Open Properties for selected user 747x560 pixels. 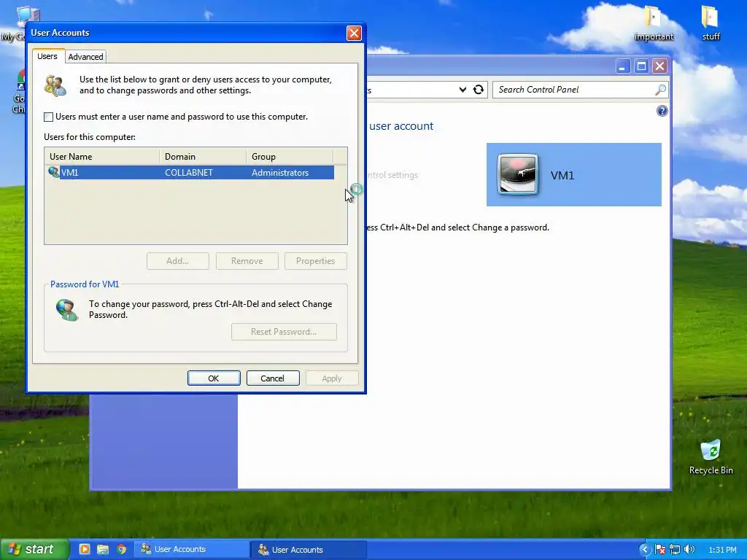coord(315,261)
